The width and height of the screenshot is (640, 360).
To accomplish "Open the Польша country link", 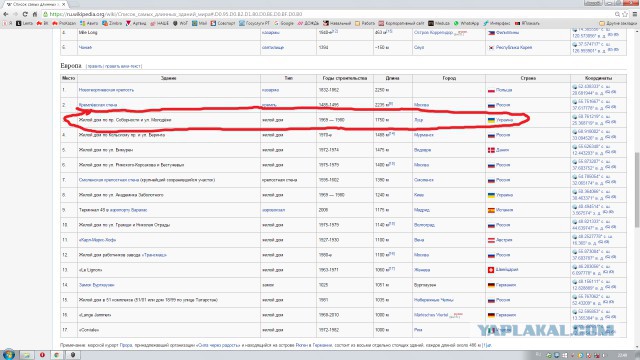I will click(x=504, y=90).
